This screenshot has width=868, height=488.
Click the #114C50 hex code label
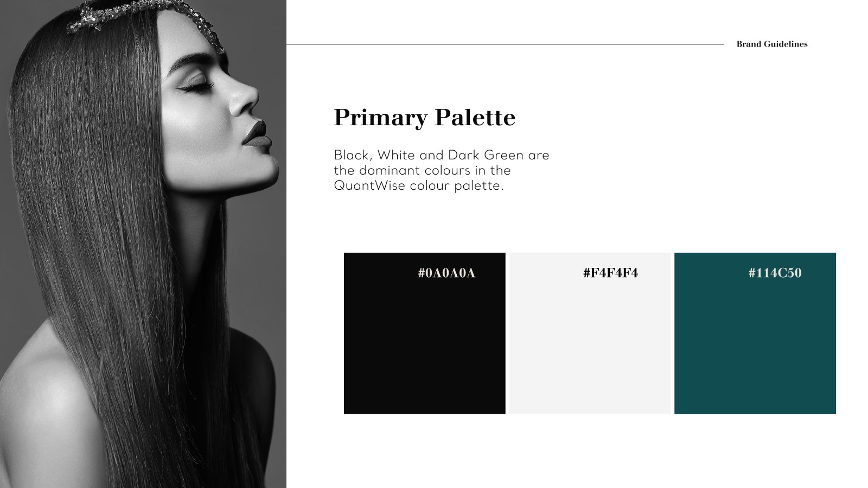point(775,273)
